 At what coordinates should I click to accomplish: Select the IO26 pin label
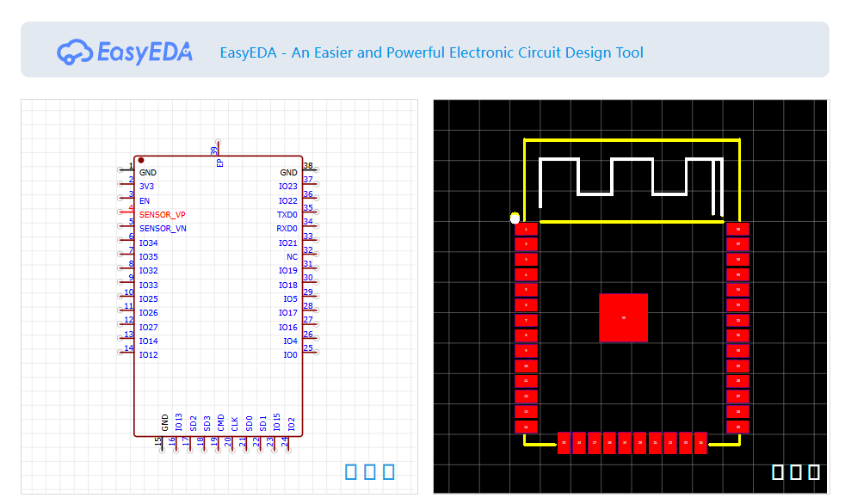(149, 313)
